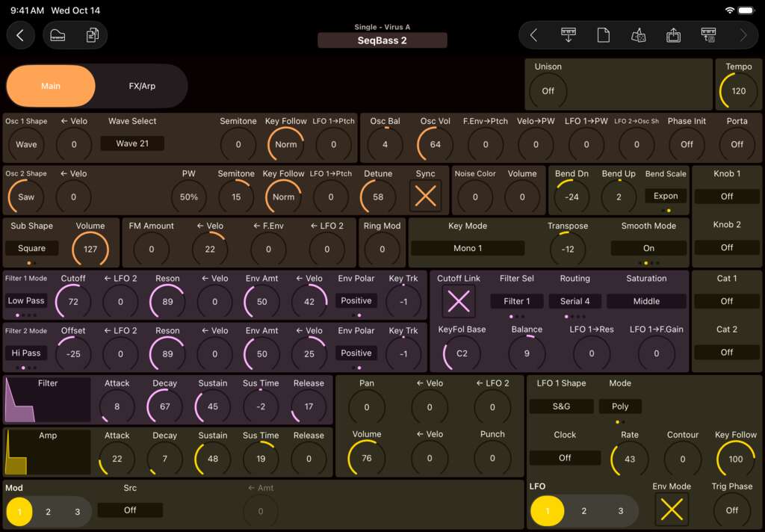The width and height of the screenshot is (765, 532).
Task: Check the Wi-Fi status icon
Action: pos(730,10)
